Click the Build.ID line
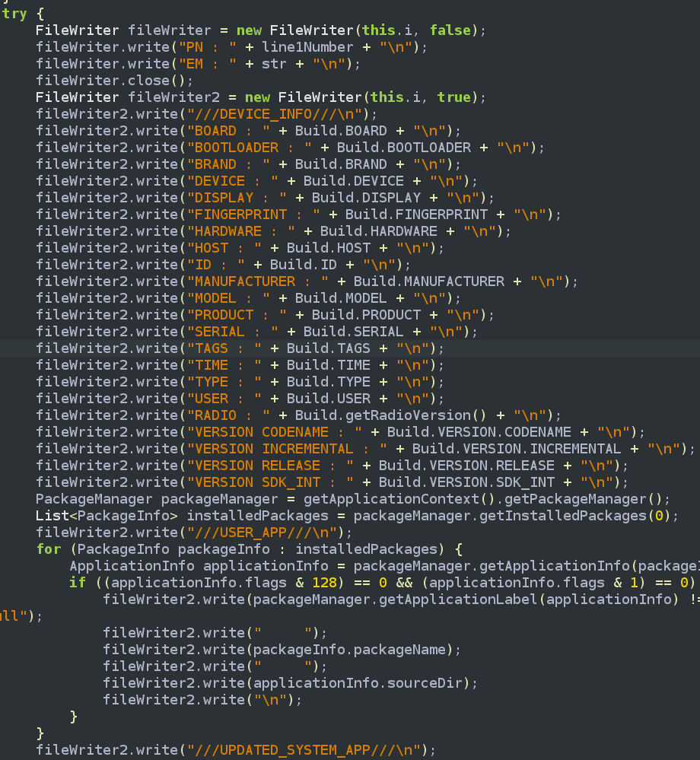The height and width of the screenshot is (760, 700). 223,264
